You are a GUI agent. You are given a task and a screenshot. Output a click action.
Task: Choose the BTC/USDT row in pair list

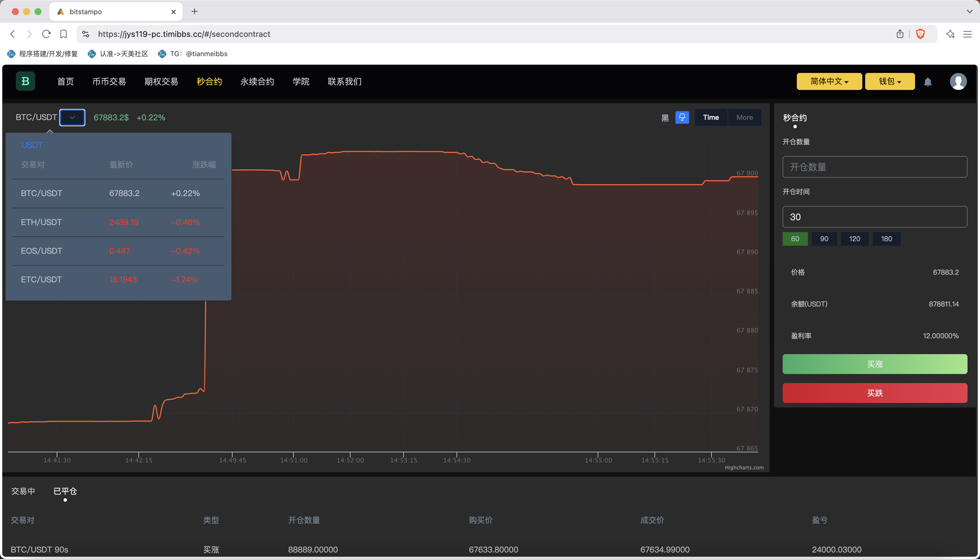(119, 193)
